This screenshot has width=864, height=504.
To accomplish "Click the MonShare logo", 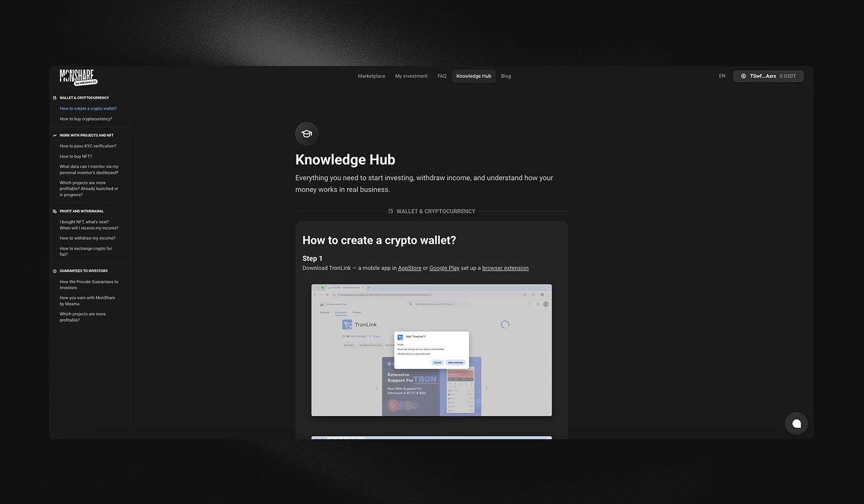I will click(78, 77).
